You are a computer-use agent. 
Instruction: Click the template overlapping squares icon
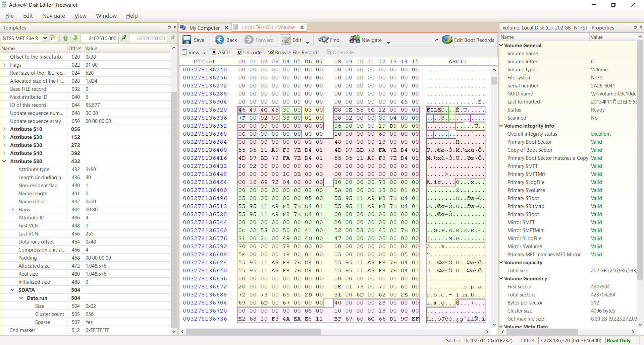tap(53, 38)
